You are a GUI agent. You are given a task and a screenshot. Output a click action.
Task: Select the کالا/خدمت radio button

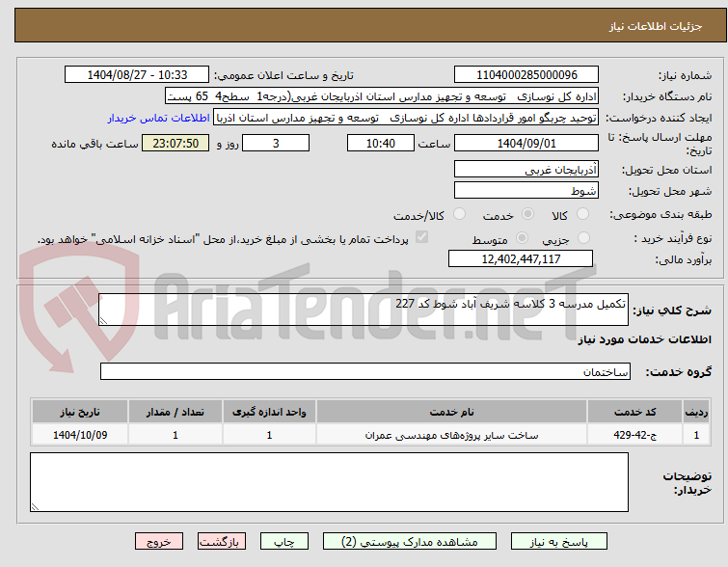pyautogui.click(x=459, y=214)
